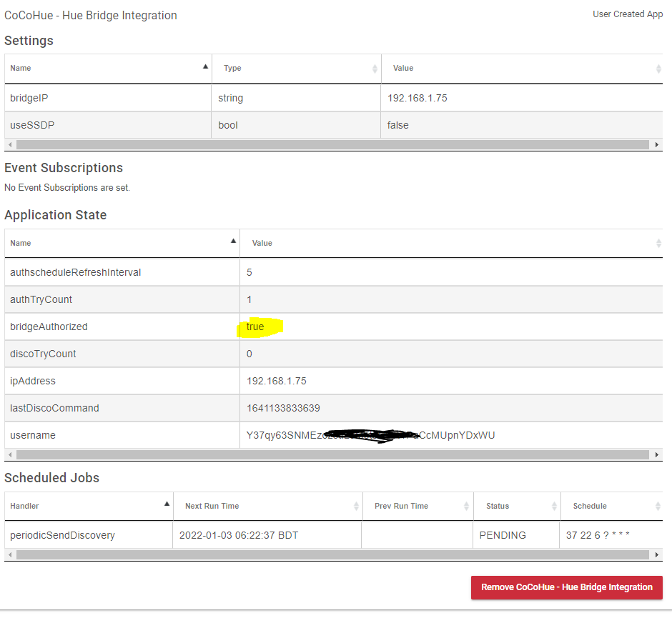The image size is (672, 618).
Task: Sort Settings table by Value column arrows
Action: click(658, 69)
